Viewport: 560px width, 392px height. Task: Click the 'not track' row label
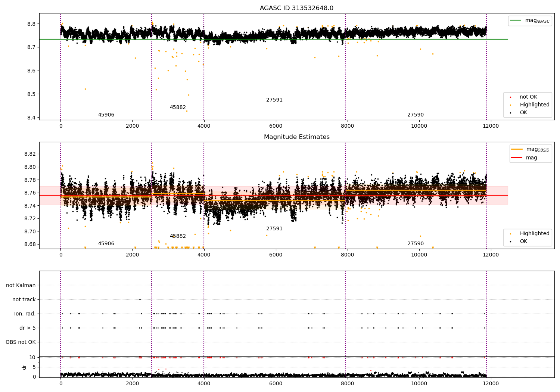pos(24,300)
